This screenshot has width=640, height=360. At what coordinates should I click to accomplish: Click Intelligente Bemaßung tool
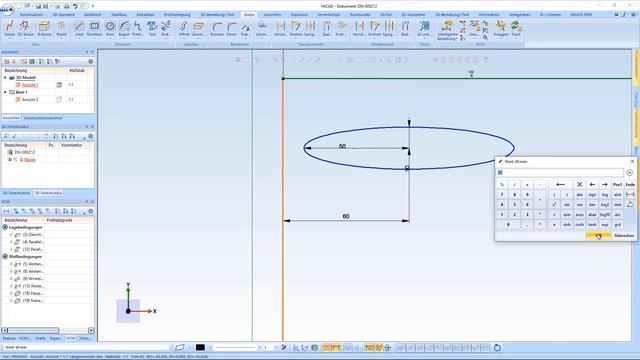click(x=447, y=30)
